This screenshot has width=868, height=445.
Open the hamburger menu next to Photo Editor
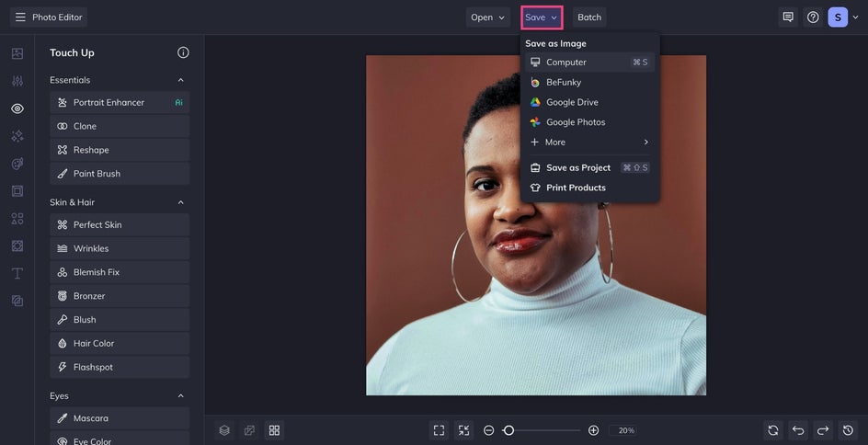20,17
